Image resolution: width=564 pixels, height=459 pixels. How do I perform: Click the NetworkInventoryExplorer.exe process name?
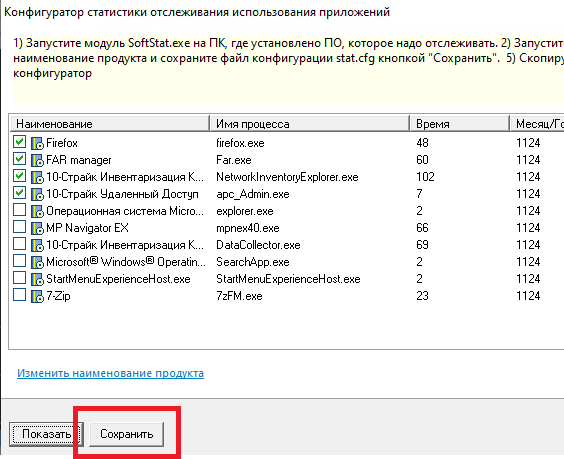coord(287,177)
